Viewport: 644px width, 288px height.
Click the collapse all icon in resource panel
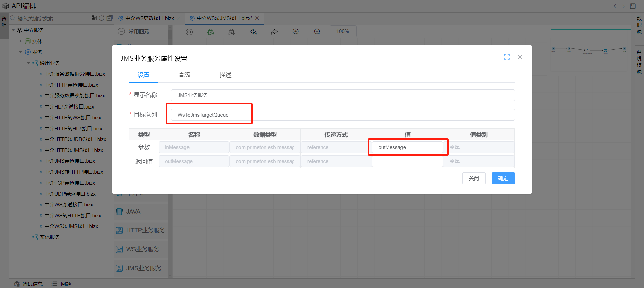click(109, 18)
